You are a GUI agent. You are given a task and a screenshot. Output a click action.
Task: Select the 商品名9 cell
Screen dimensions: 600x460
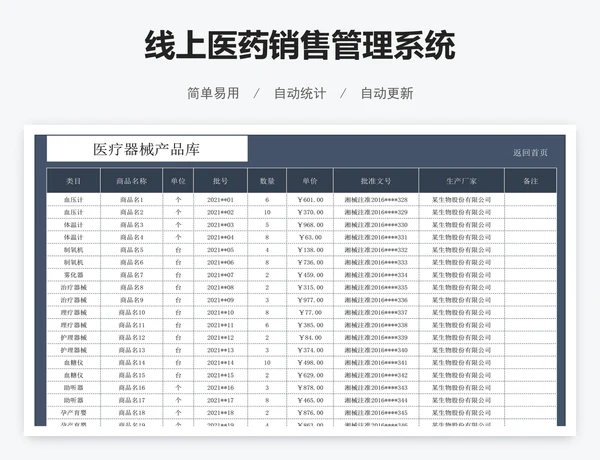pyautogui.click(x=131, y=300)
